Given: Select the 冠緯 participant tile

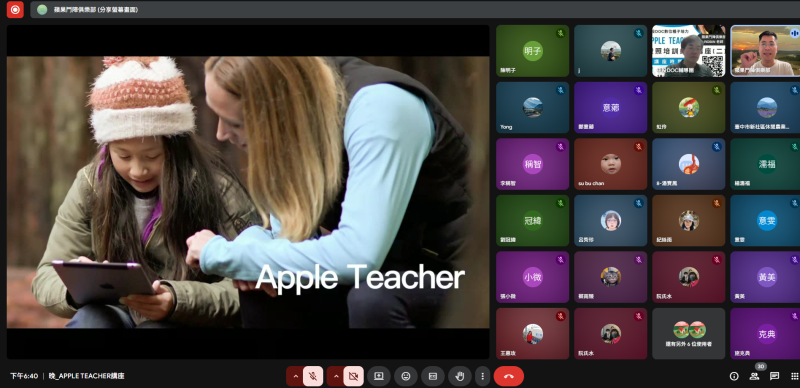Looking at the screenshot, I should [x=533, y=221].
